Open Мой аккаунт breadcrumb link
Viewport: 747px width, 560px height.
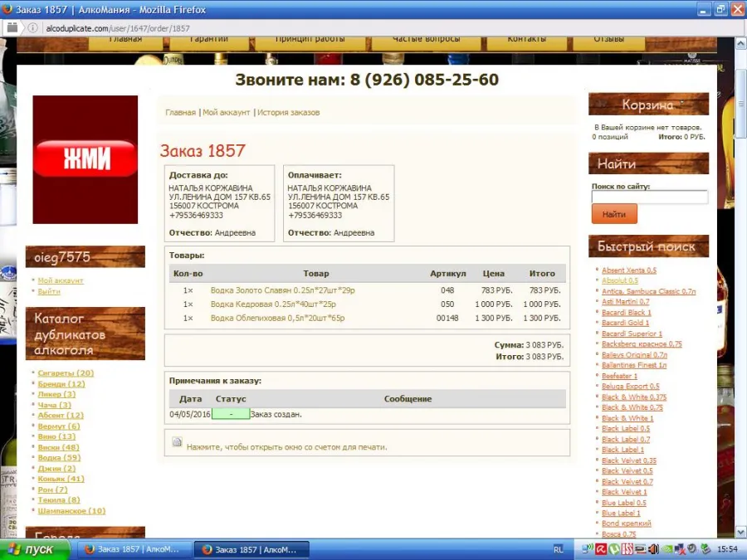[x=227, y=112]
